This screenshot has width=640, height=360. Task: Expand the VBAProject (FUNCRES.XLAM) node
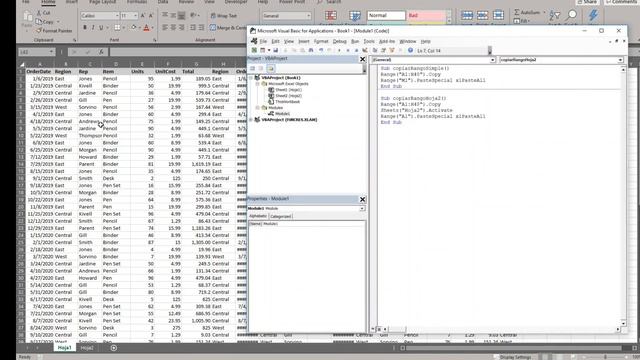click(251, 120)
